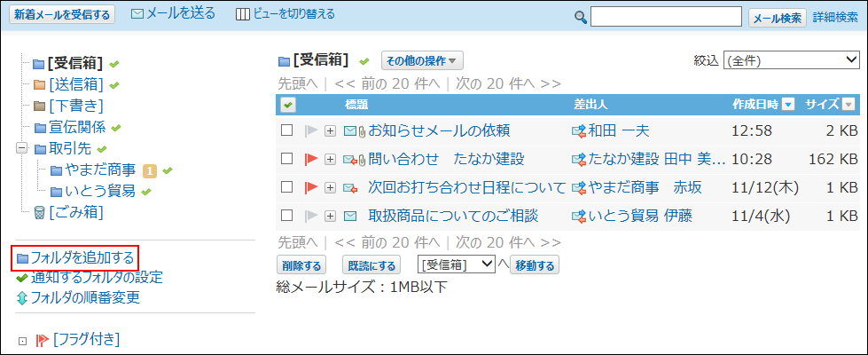Open フォルダの順番変更 link

pyautogui.click(x=85, y=297)
